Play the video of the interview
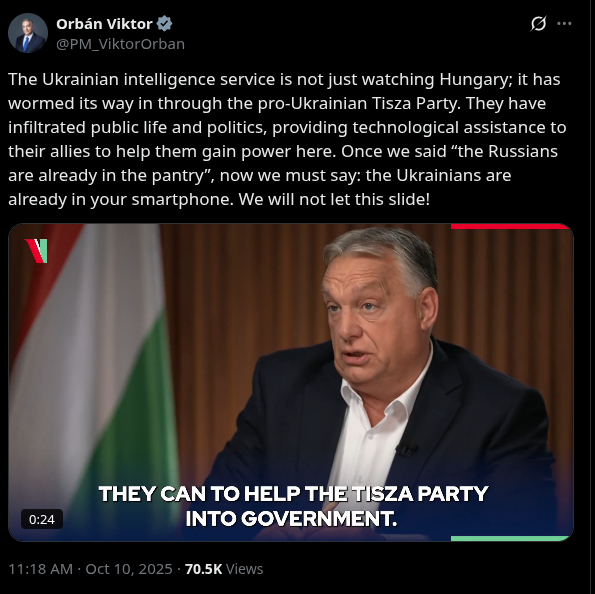This screenshot has width=595, height=594. (x=291, y=382)
